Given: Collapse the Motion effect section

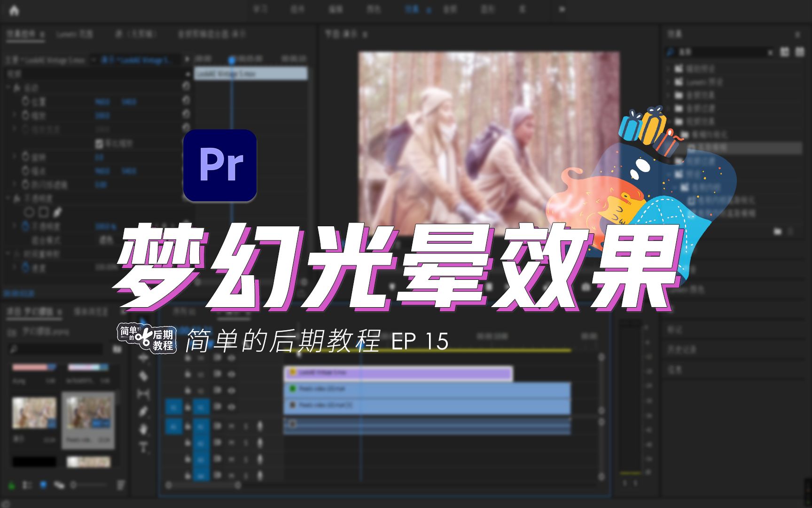Looking at the screenshot, I should tap(8, 87).
